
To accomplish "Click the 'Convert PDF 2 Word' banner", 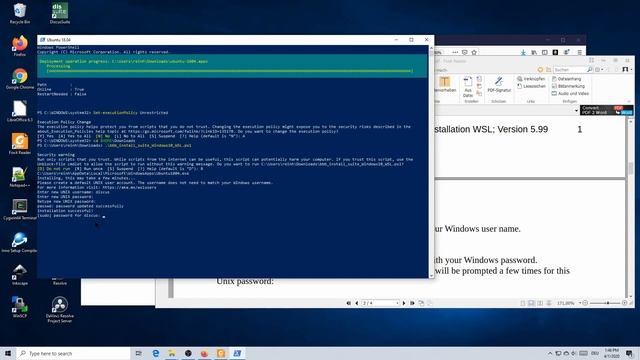I will (607, 110).
